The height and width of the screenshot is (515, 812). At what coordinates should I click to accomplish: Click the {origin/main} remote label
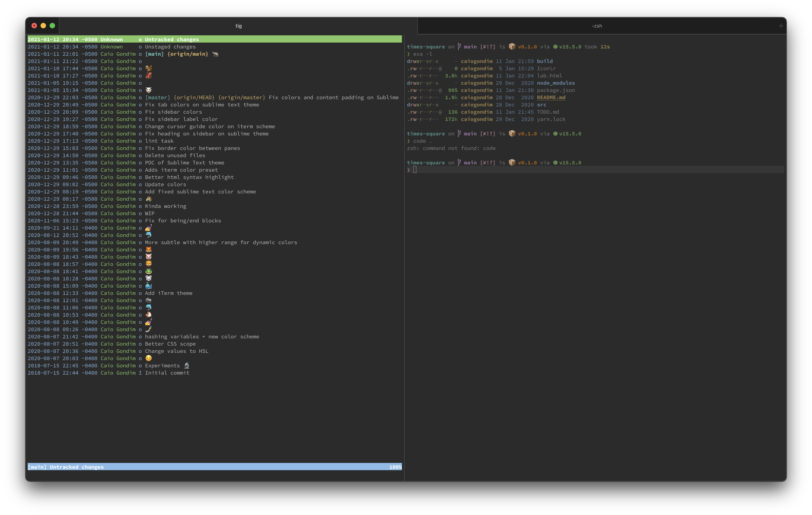point(188,54)
